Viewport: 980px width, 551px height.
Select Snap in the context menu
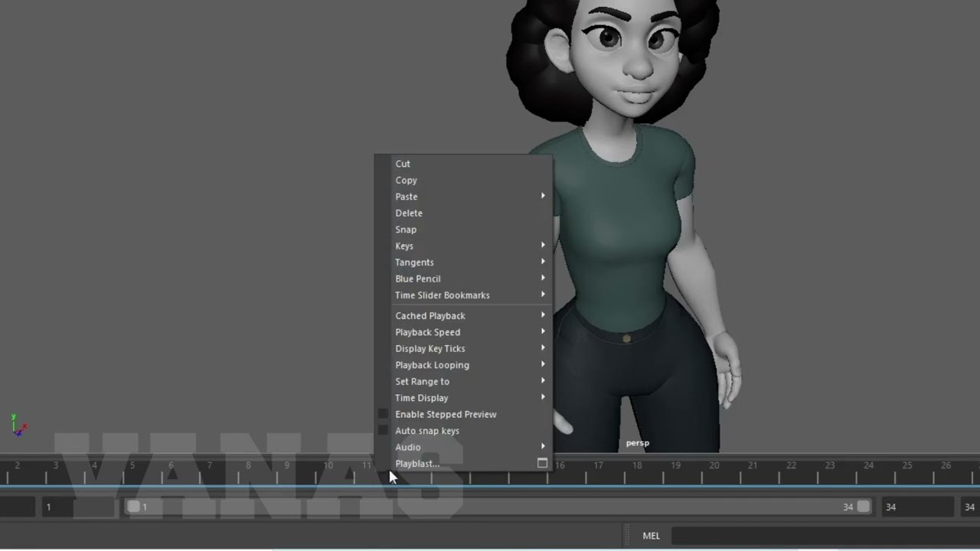tap(463, 230)
